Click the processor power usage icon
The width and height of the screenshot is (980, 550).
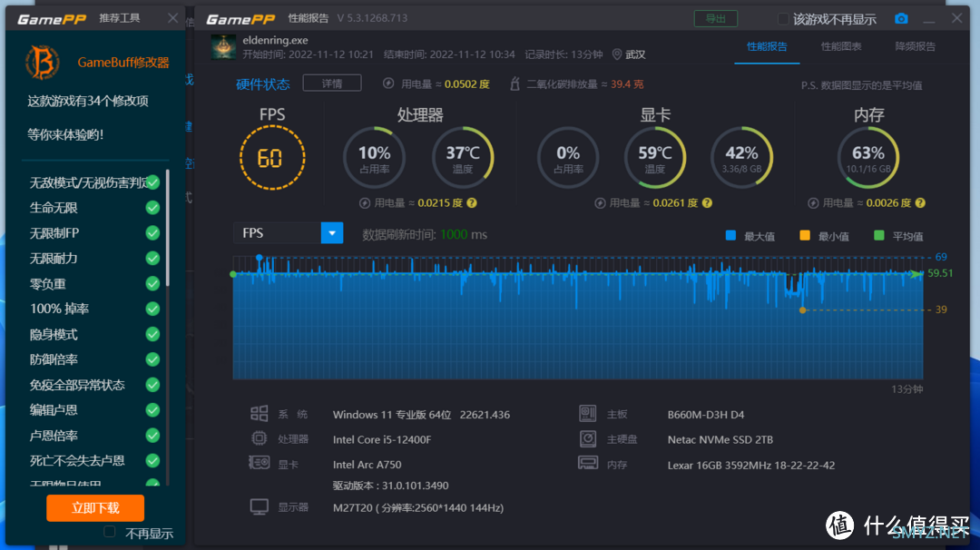tap(365, 203)
